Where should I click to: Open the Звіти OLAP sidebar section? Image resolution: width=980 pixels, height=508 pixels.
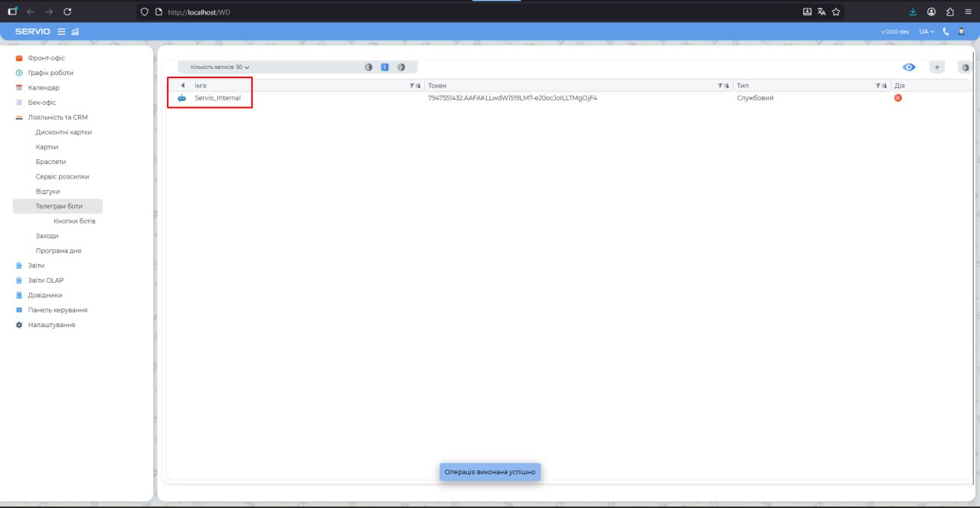coord(45,280)
